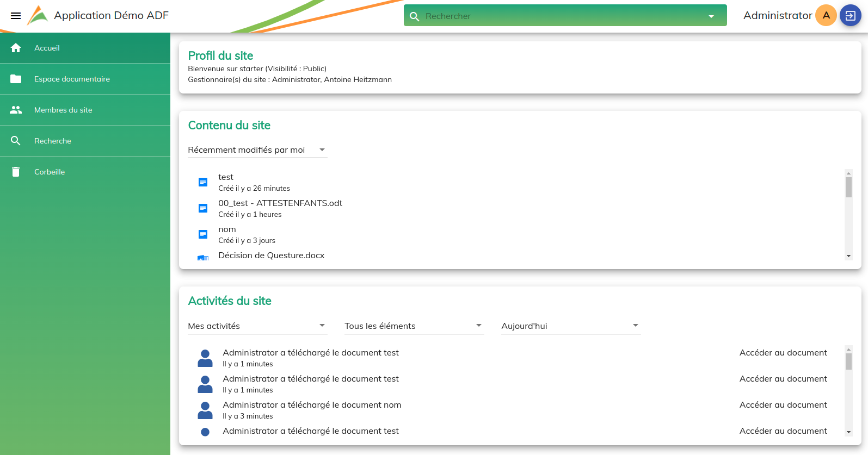Screen dimensions: 868x455
Task: Click the file icon beside ATTESTENFANTS.odt
Action: tap(203, 208)
